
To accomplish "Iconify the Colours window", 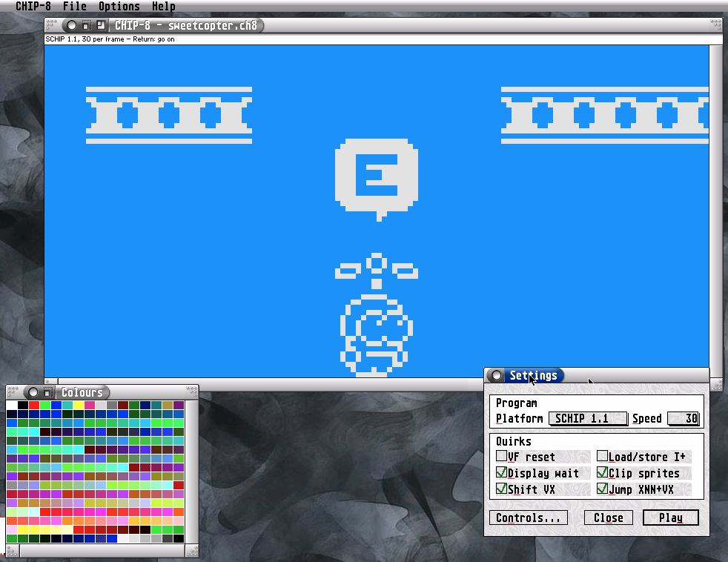I will tap(48, 392).
